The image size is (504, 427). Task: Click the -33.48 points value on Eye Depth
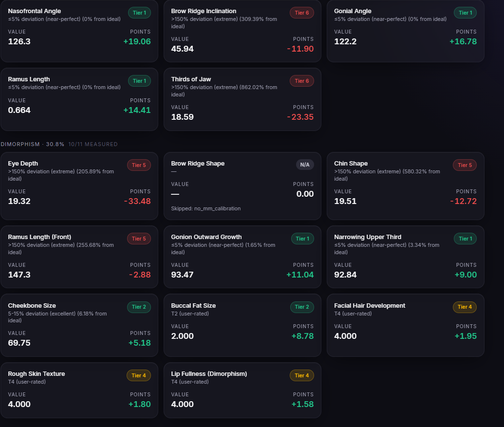(x=137, y=201)
